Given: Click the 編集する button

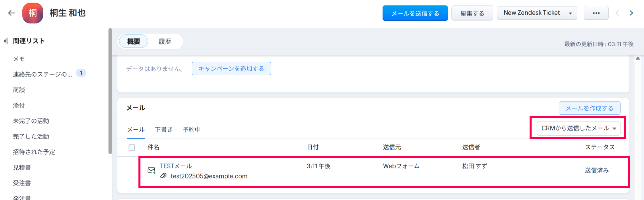Looking at the screenshot, I should pyautogui.click(x=472, y=13).
